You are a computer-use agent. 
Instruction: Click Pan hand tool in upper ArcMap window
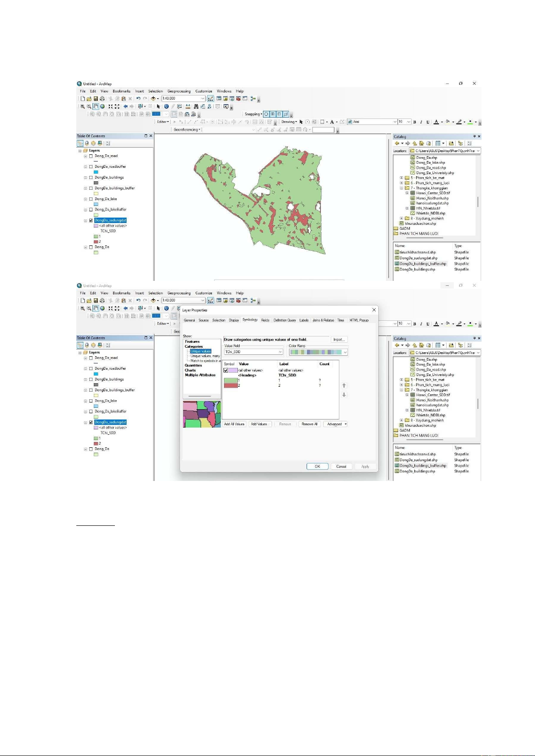tap(96, 106)
